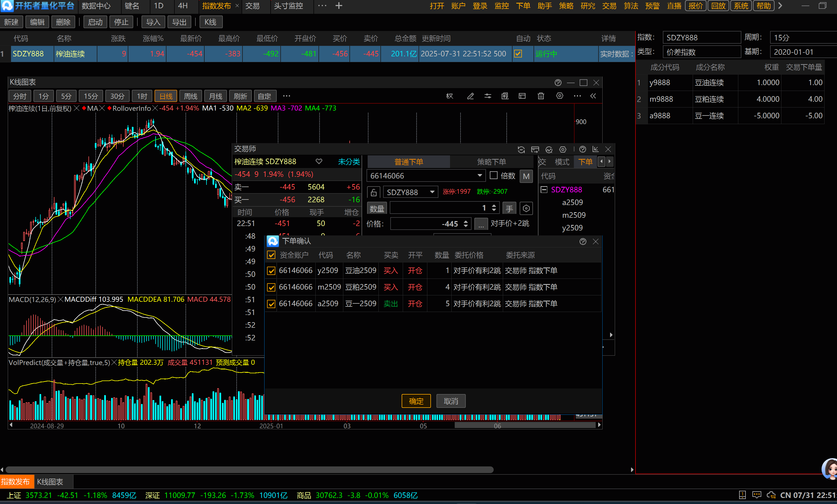Viewport: 837px width, 504px height.
Task: Click the 新建 toolbar button
Action: [11, 22]
